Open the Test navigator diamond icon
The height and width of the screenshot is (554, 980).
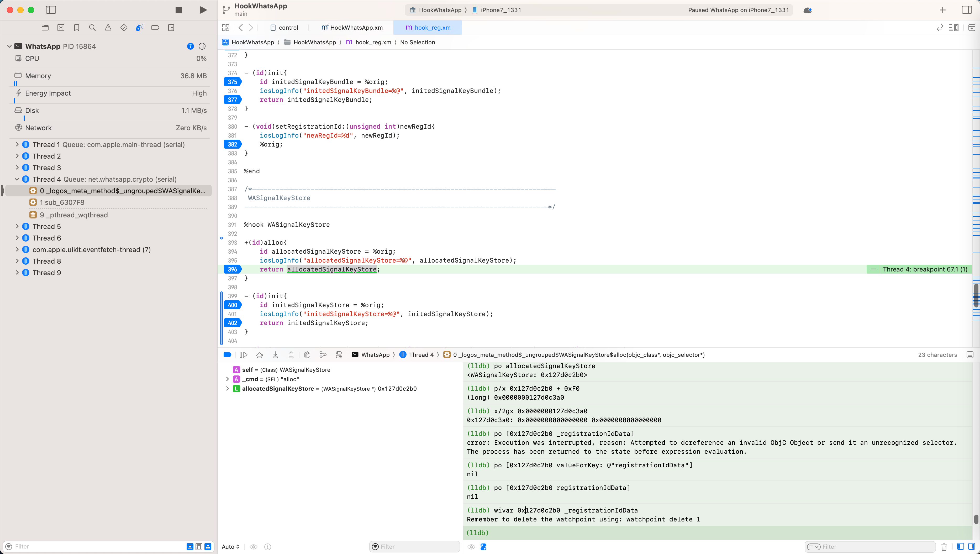tap(124, 27)
